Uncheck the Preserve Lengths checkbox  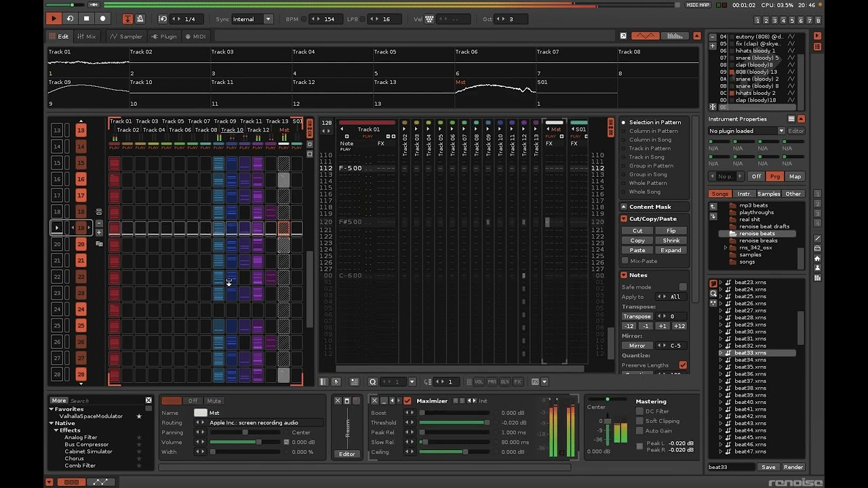pyautogui.click(x=683, y=365)
